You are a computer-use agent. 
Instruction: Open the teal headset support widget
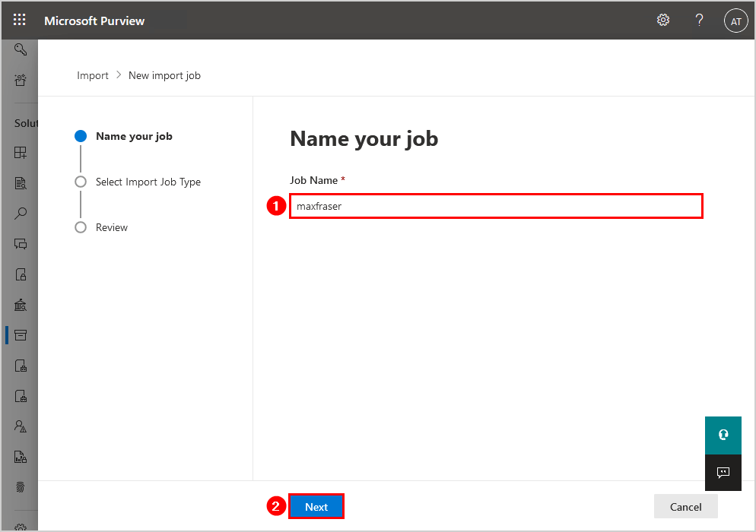pyautogui.click(x=723, y=435)
